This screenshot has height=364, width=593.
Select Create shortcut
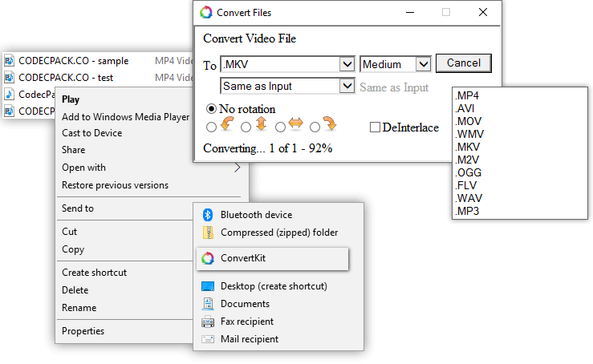94,273
